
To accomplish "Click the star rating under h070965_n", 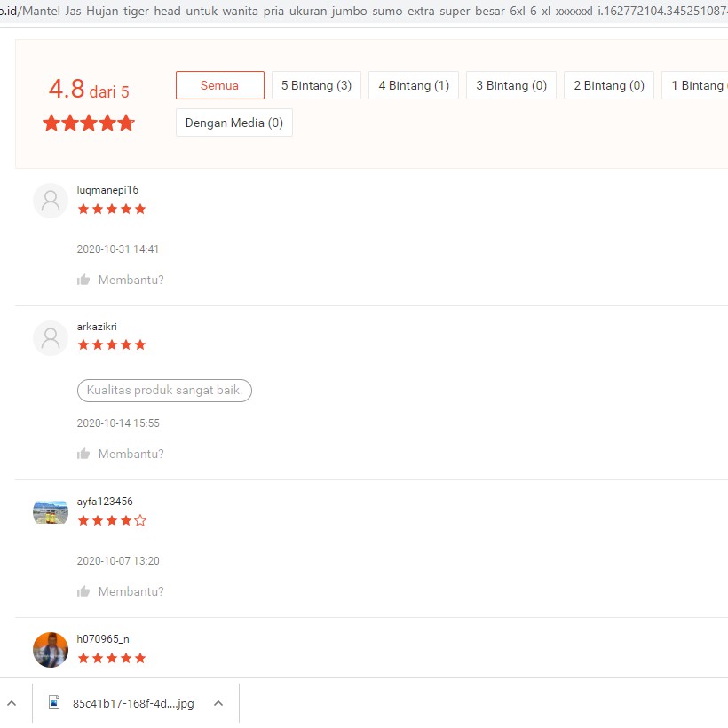I will coord(112,658).
